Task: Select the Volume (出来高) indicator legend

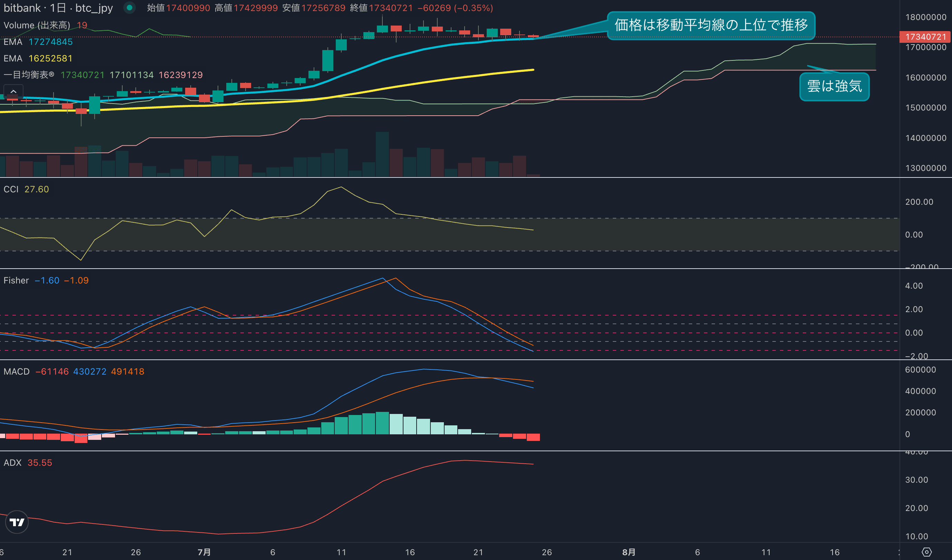Action: (x=37, y=25)
